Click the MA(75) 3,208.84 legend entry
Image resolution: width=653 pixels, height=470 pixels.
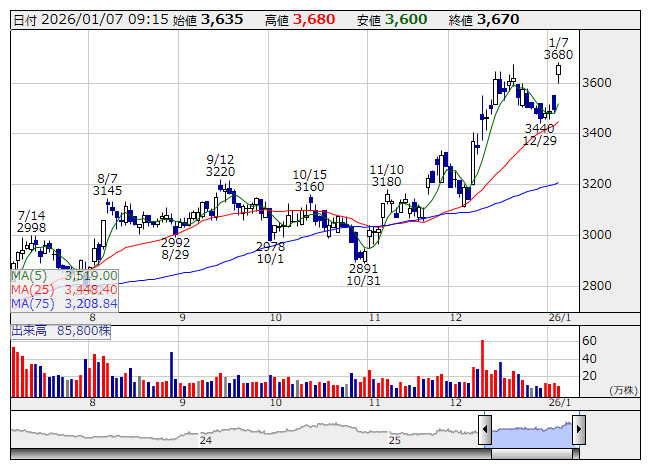pyautogui.click(x=65, y=303)
